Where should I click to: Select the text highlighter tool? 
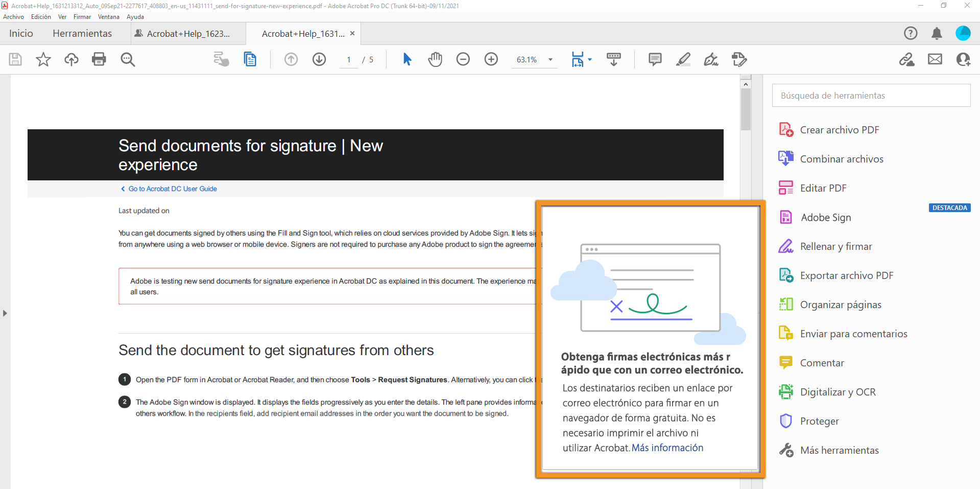(683, 59)
